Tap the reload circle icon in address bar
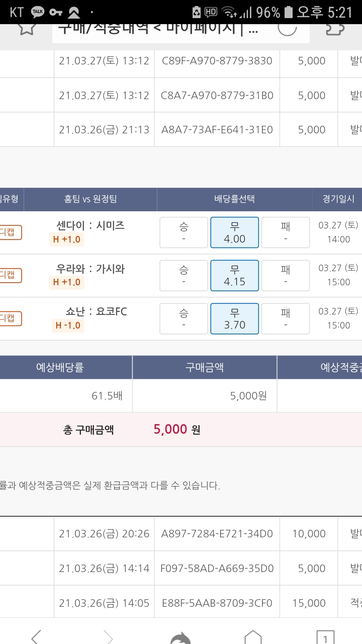 click(x=287, y=28)
